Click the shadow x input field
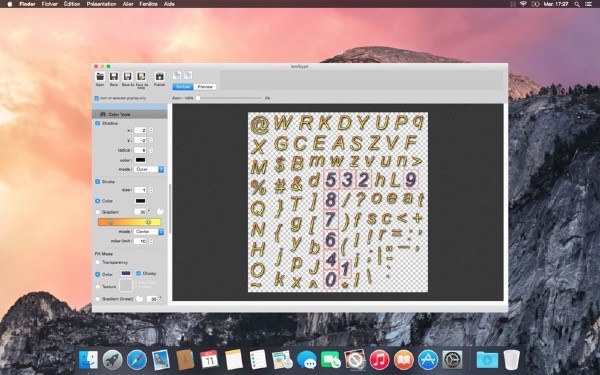Screen dimensions: 600x375 click(x=140, y=130)
